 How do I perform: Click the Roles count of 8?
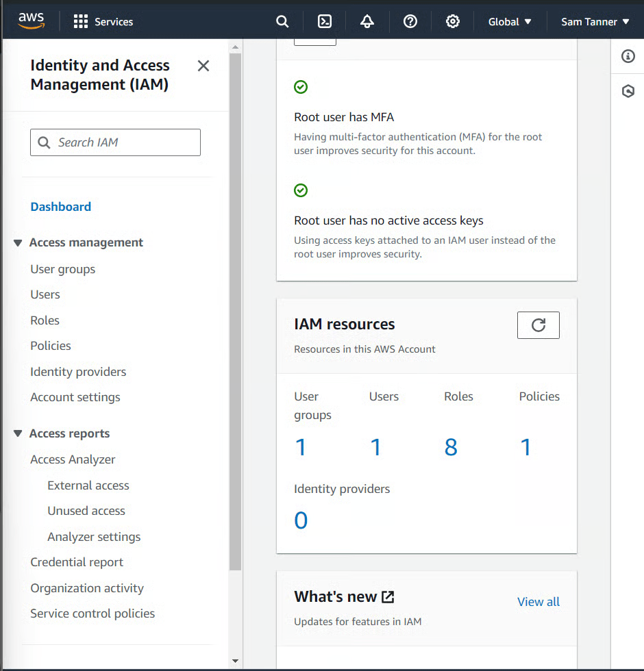click(x=451, y=447)
